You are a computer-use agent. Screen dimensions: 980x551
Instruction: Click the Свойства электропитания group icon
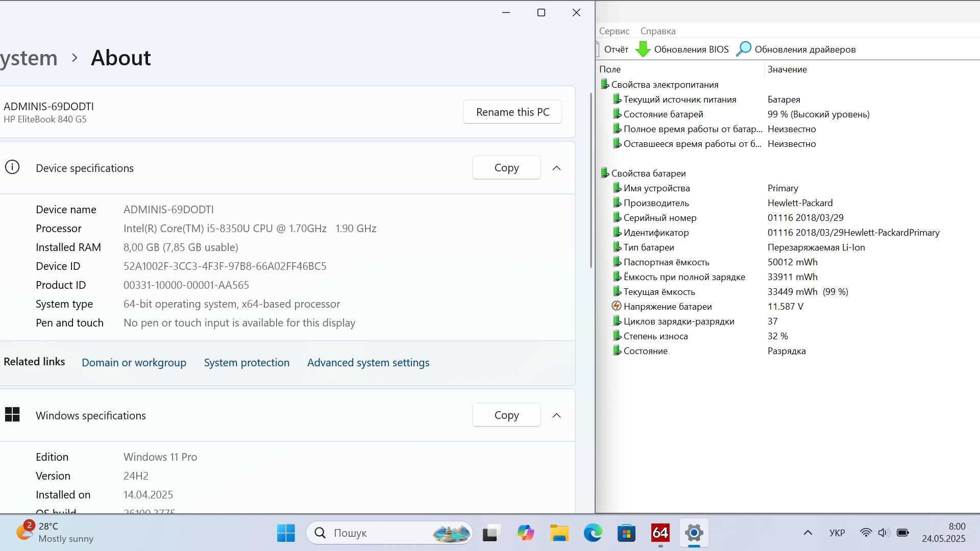point(604,84)
